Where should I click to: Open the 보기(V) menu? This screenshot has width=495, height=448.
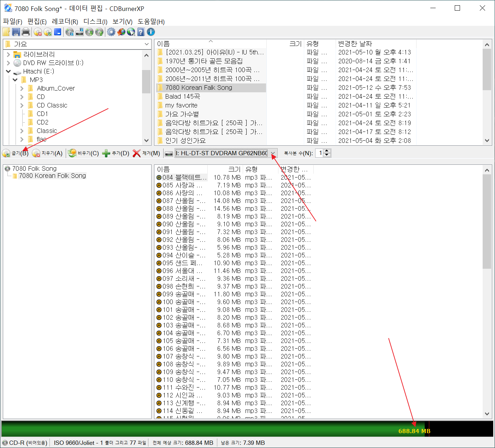pos(122,22)
